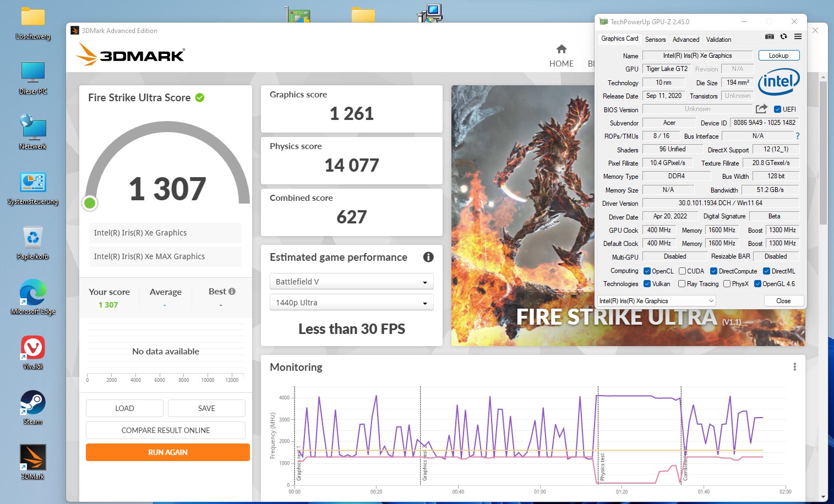The height and width of the screenshot is (504, 834).
Task: Open GPU-Z hamburger menu
Action: click(798, 36)
